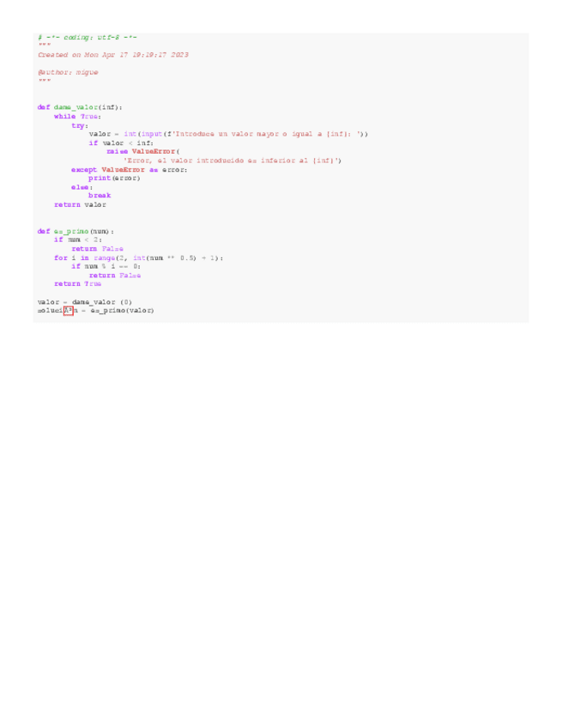Select the 'try:' keyword line

click(80, 126)
